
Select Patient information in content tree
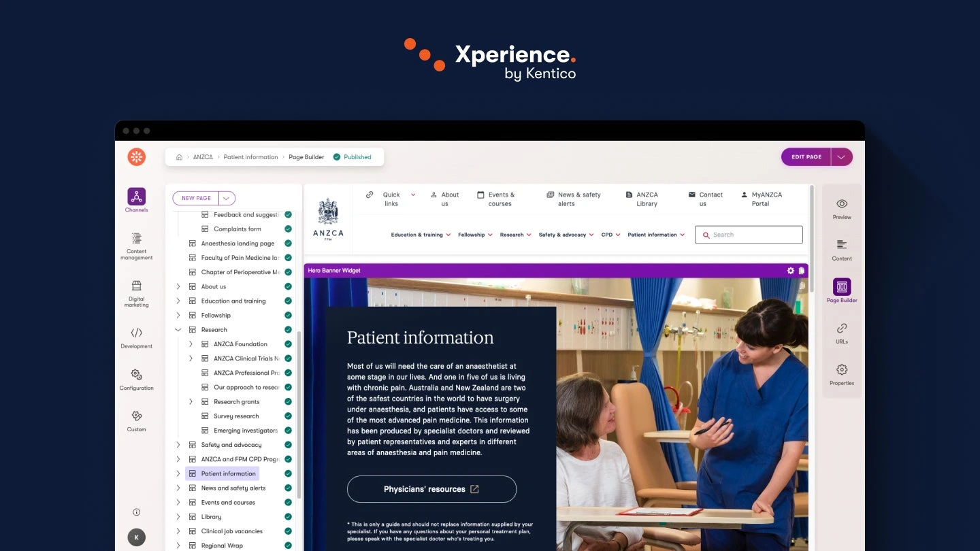(228, 473)
